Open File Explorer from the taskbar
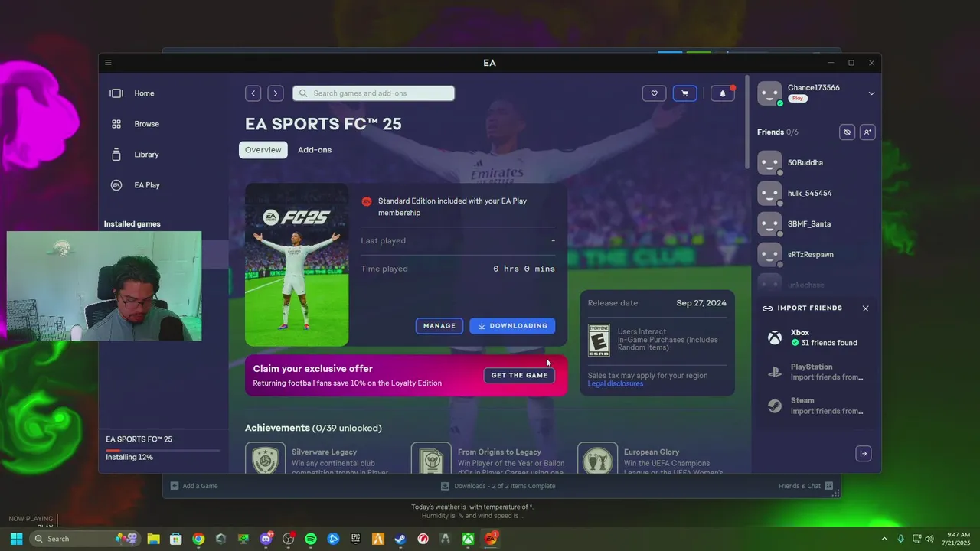980x551 pixels. (x=153, y=539)
